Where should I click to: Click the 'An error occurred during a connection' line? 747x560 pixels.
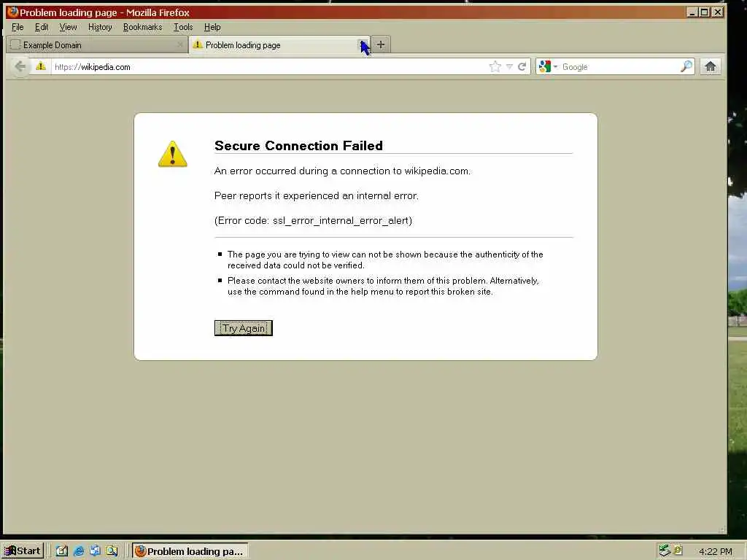(x=342, y=171)
